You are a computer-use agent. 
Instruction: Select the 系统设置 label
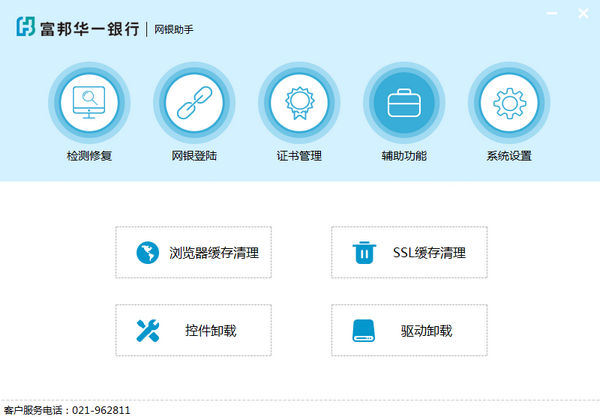pyautogui.click(x=509, y=156)
